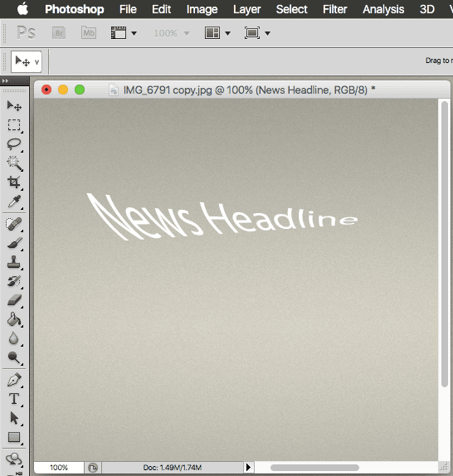
Task: Open the Photoshop application menu
Action: pyautogui.click(x=75, y=9)
